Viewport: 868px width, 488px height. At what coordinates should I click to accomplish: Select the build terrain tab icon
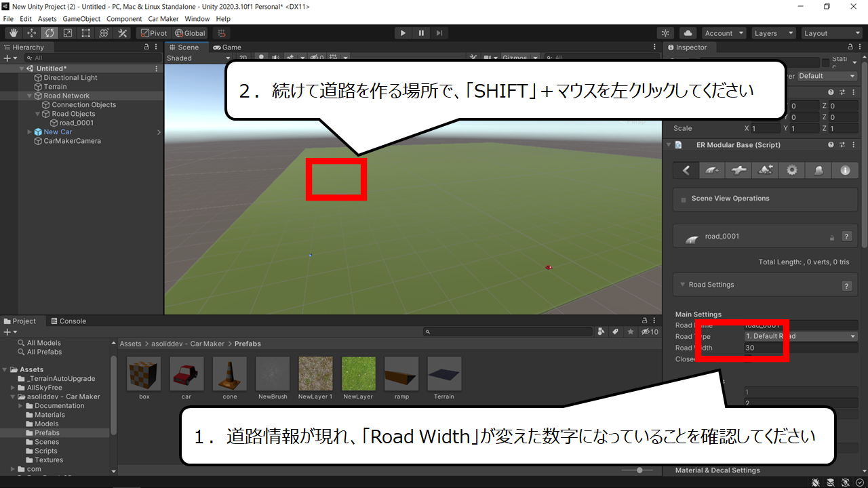[x=818, y=171]
